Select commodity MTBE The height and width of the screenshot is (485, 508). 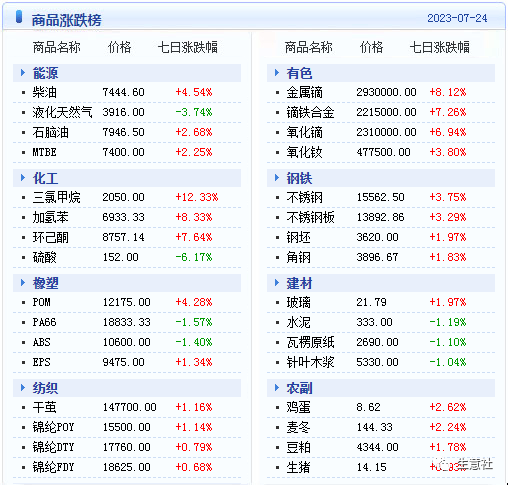(44, 152)
